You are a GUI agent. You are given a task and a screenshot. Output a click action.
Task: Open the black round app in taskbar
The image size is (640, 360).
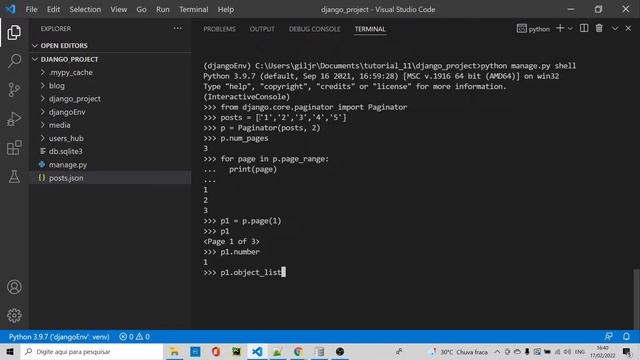pyautogui.click(x=340, y=351)
